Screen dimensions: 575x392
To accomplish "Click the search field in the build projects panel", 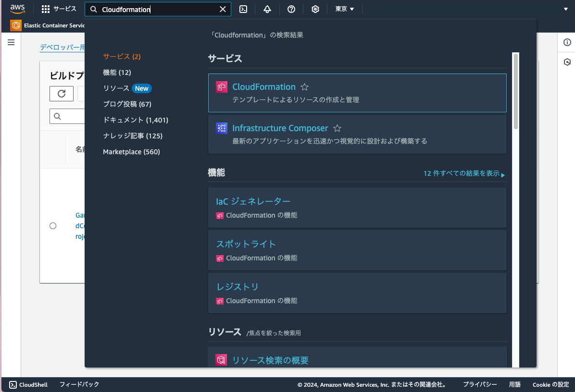I will [67, 117].
